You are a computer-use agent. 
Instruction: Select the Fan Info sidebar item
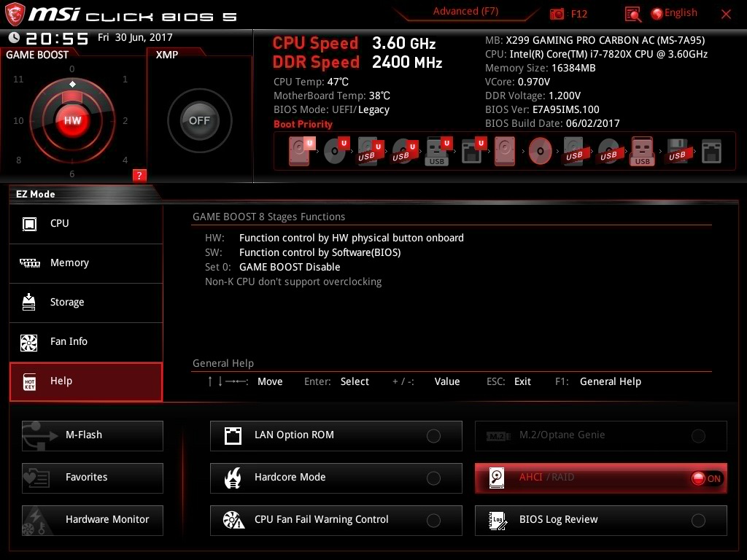pos(86,342)
